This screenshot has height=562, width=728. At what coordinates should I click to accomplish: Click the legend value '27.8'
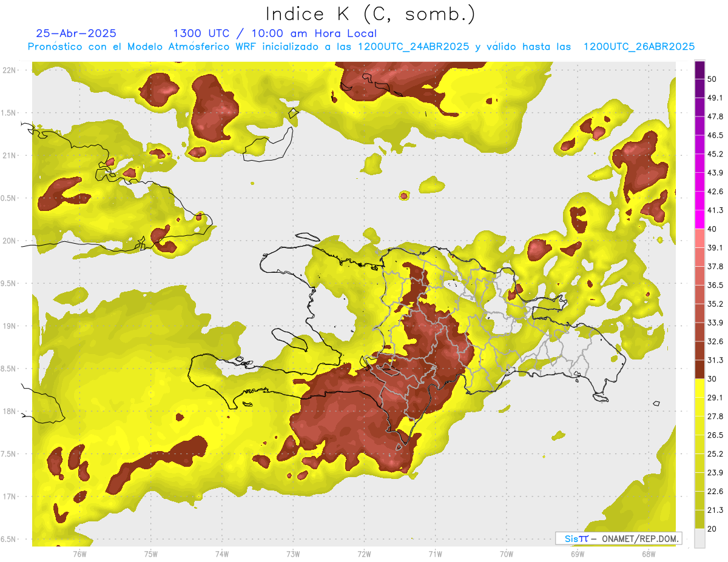click(x=715, y=416)
